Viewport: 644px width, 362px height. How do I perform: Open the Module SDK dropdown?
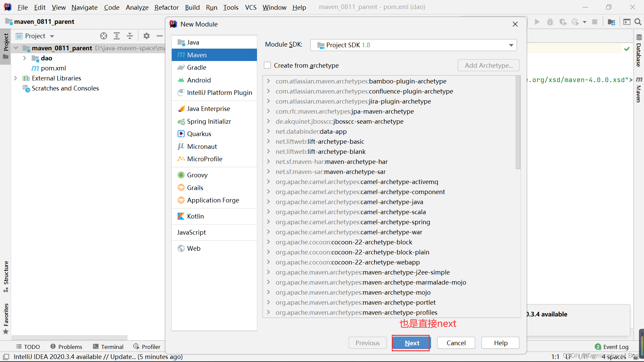click(414, 45)
